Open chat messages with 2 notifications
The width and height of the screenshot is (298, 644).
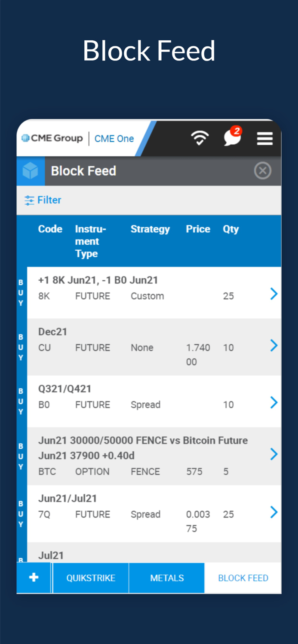(231, 139)
